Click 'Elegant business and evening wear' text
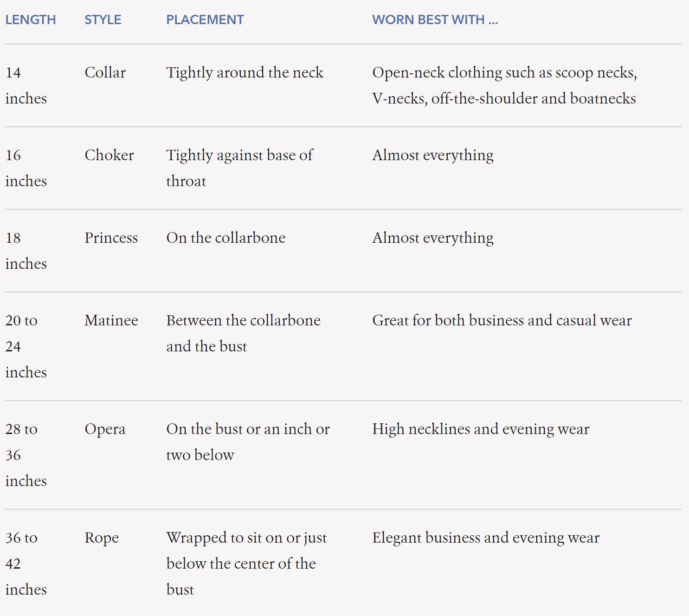Screen dimensions: 689x616 (x=486, y=538)
